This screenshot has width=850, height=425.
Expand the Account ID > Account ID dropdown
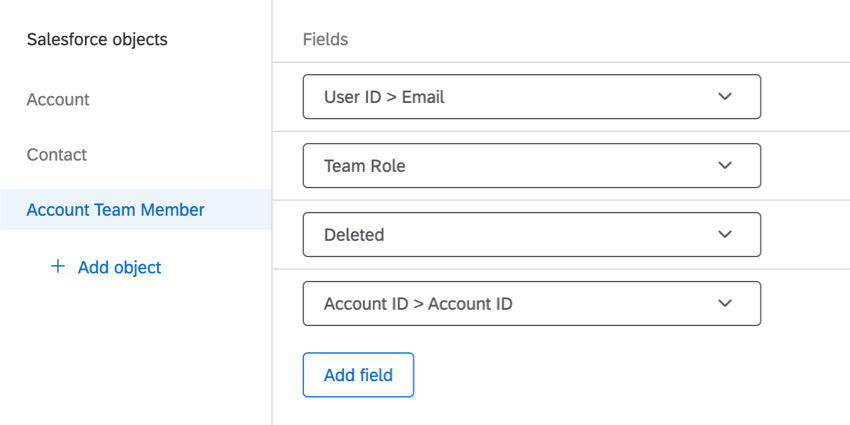point(532,303)
